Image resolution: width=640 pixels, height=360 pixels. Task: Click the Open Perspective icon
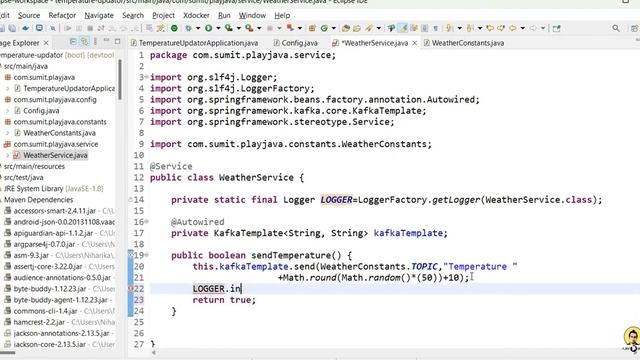coord(634,28)
